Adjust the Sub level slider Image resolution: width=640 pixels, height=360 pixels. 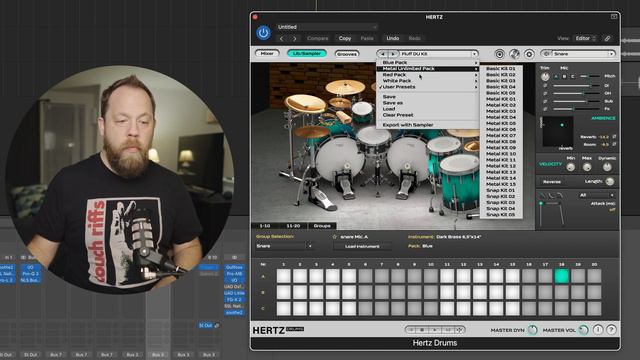point(577,101)
